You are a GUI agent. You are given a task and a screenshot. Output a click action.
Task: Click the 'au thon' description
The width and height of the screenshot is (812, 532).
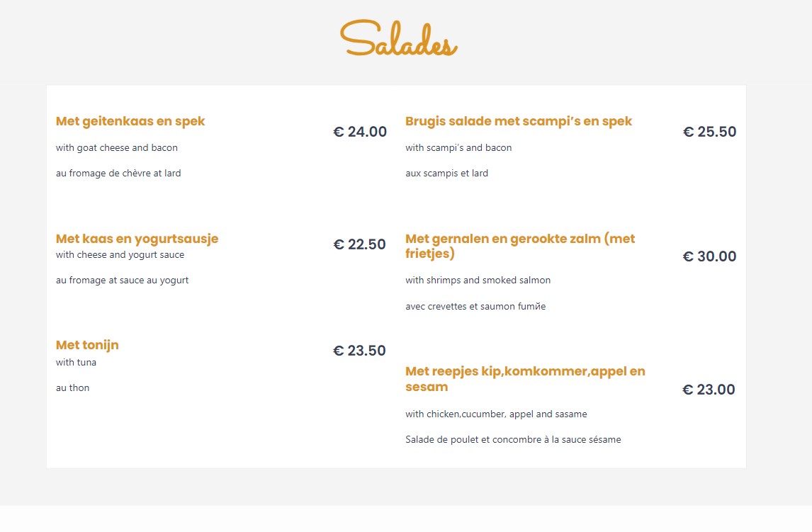(x=72, y=387)
